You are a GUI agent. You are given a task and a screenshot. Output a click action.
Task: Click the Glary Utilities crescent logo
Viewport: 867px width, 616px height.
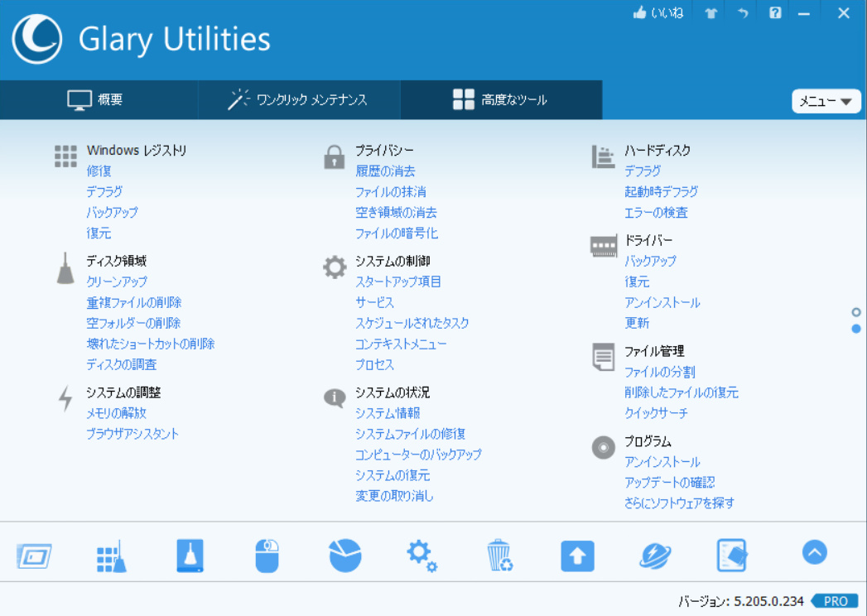point(37,39)
